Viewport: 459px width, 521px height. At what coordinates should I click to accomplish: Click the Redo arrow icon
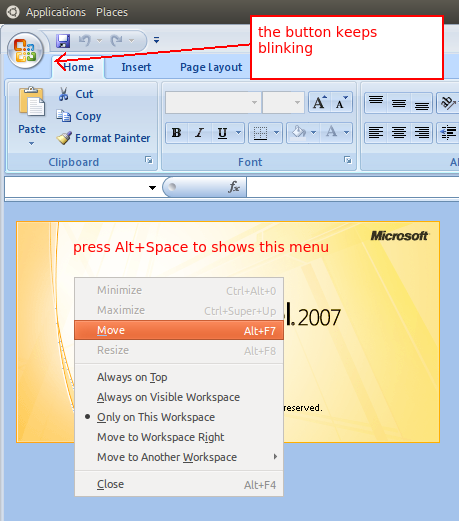tap(117, 41)
